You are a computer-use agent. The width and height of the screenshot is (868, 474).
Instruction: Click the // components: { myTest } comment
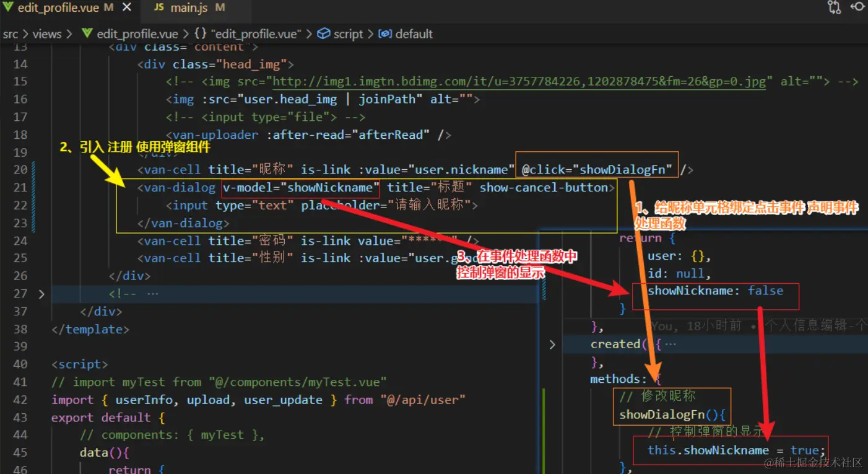[x=172, y=436]
